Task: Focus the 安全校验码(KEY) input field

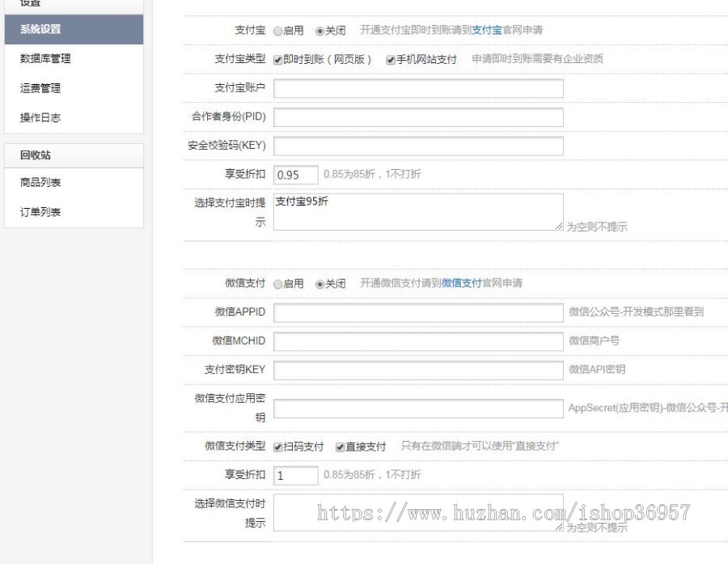Action: pyautogui.click(x=418, y=146)
